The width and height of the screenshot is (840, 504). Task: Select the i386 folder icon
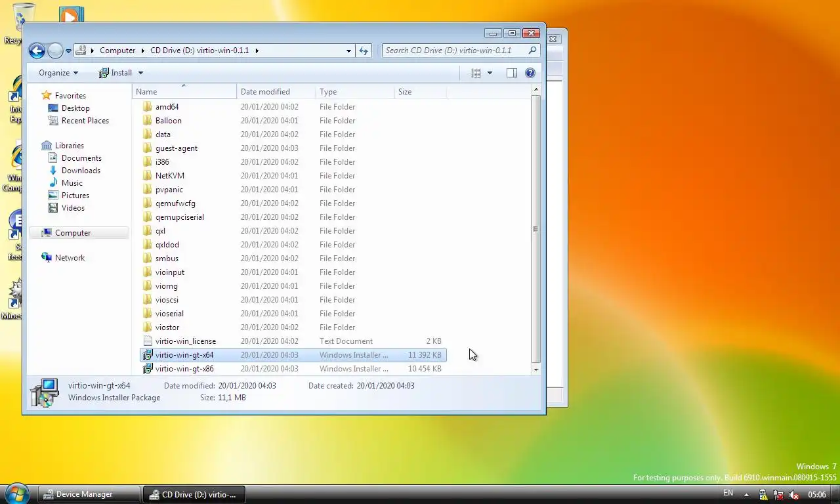[x=148, y=162]
